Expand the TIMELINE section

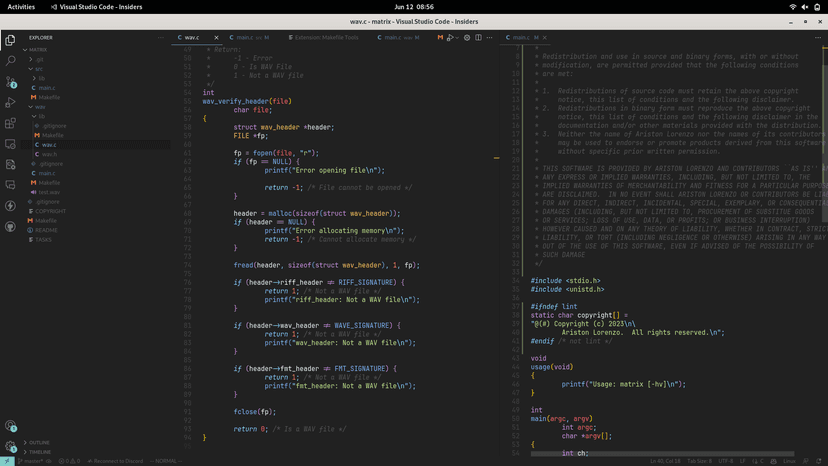(39, 452)
